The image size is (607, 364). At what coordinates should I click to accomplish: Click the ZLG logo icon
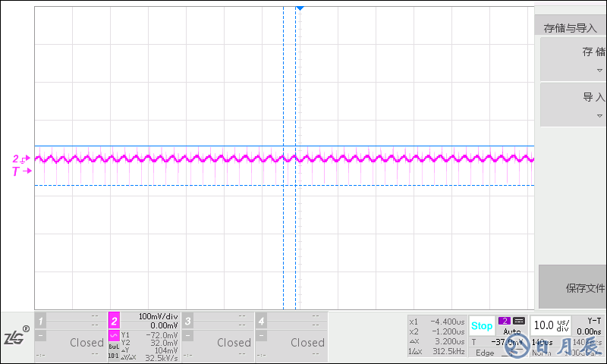[16, 337]
